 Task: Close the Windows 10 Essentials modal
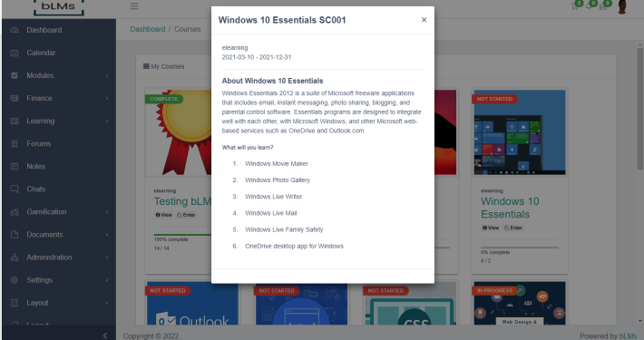[424, 20]
